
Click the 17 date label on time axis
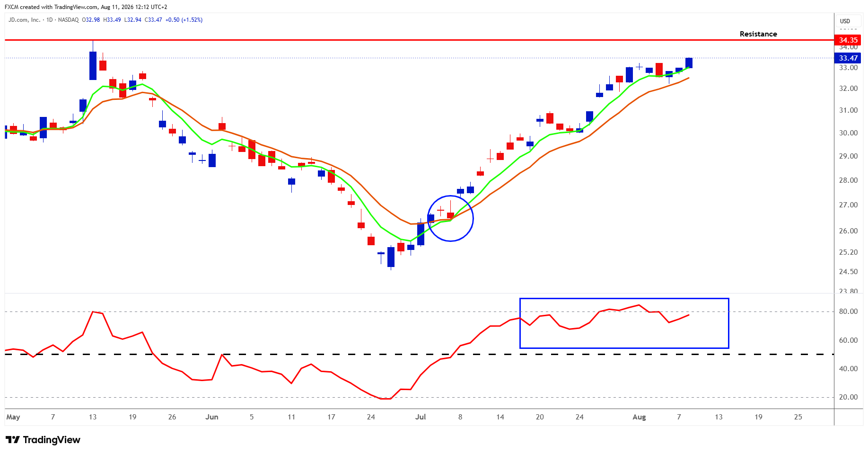[x=331, y=417]
